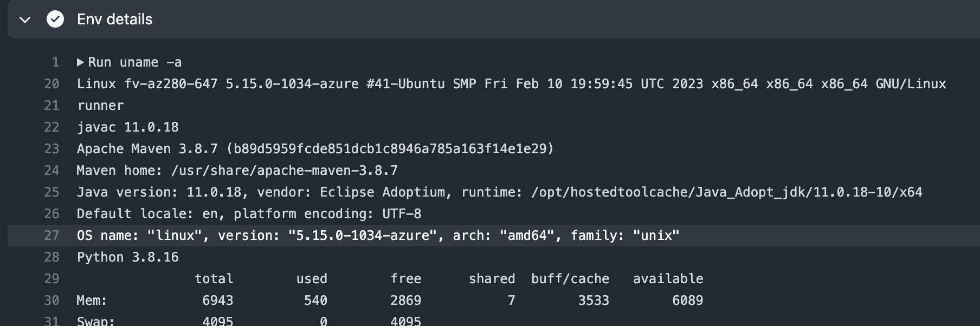The image size is (980, 326).
Task: Click the Apache Maven 3.8.7 log line
Action: (x=314, y=148)
